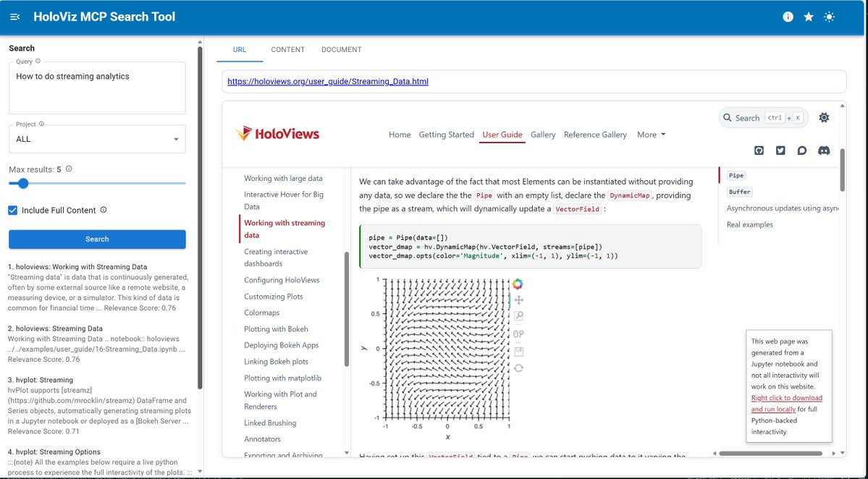The width and height of the screenshot is (868, 479).
Task: Jump to Buffer section in page contents
Action: tap(740, 192)
